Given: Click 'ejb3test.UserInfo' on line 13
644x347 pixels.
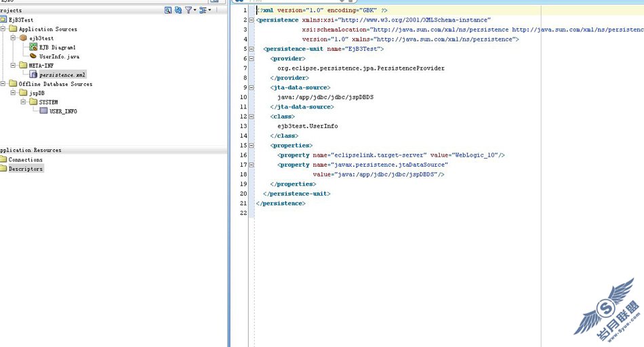Looking at the screenshot, I should click(x=308, y=126).
